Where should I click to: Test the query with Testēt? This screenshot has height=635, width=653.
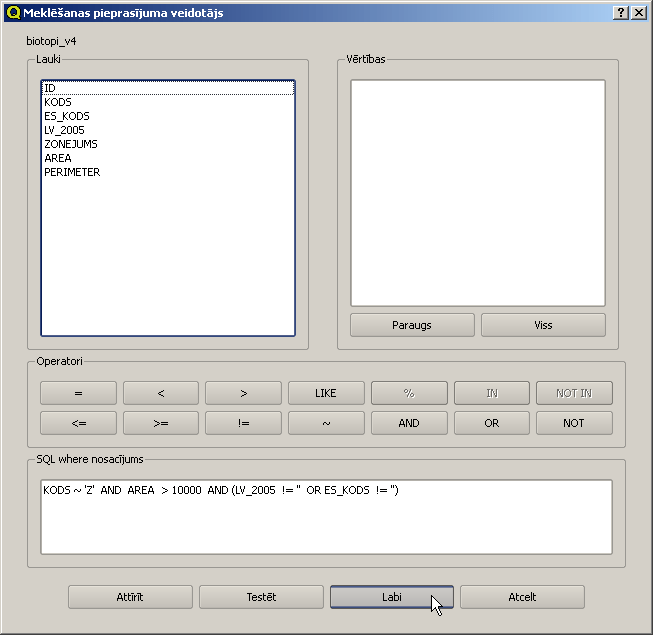click(261, 597)
